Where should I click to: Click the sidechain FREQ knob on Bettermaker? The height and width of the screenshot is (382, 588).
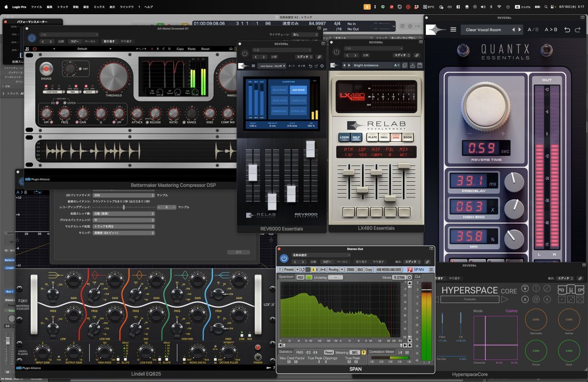pyautogui.click(x=65, y=114)
